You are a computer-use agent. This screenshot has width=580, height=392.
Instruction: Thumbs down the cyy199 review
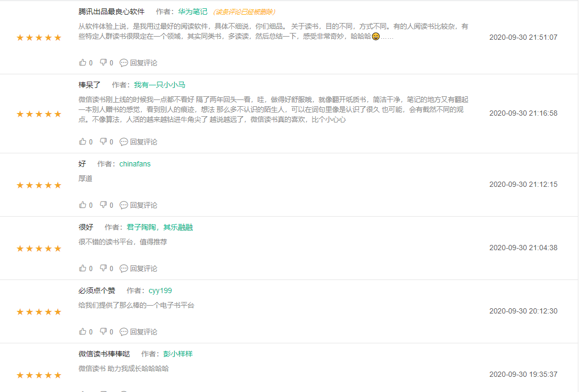pos(103,331)
